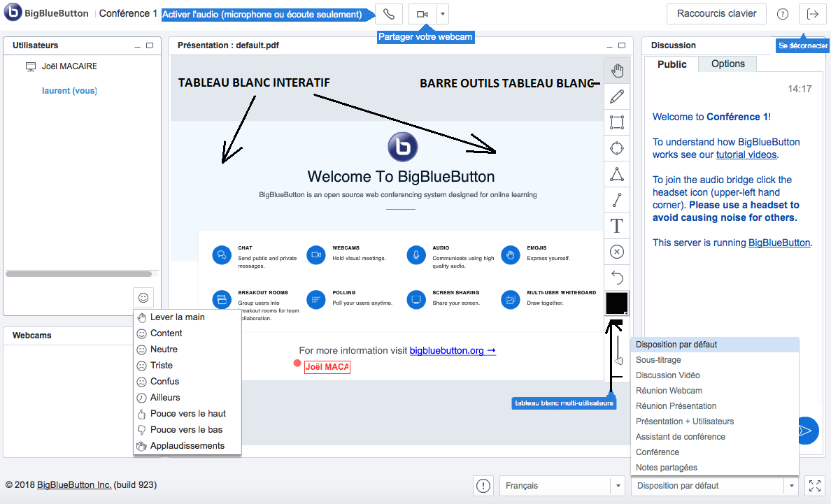Open BigBlueButton Inc. footer link

tap(74, 485)
